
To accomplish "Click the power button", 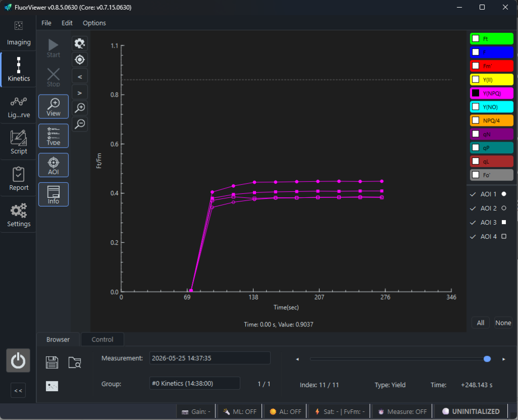I will tap(18, 360).
